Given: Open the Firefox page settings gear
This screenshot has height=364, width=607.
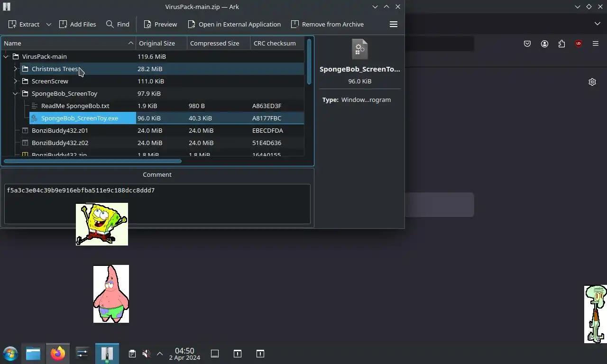Looking at the screenshot, I should pos(592,82).
